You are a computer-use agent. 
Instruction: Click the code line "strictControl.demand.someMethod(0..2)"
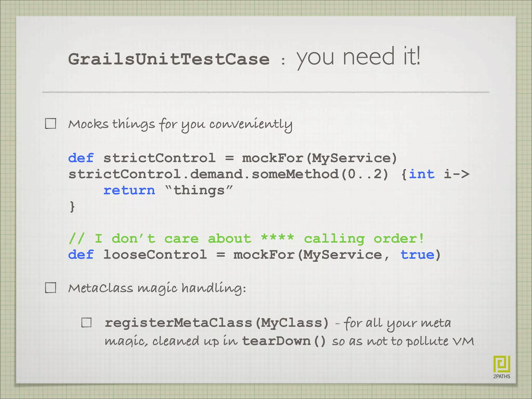(228, 174)
